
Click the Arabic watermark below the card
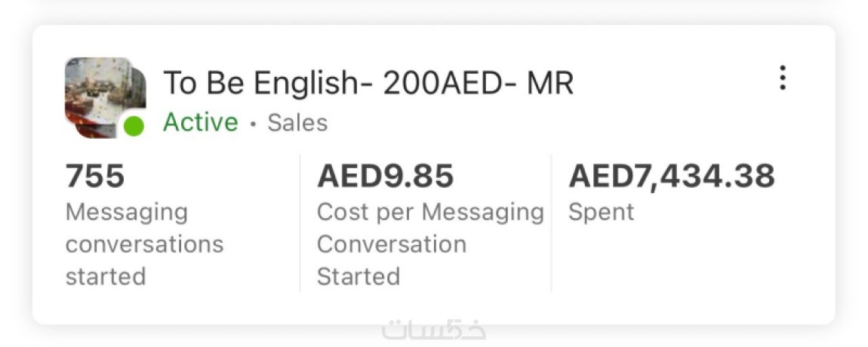pos(434,330)
